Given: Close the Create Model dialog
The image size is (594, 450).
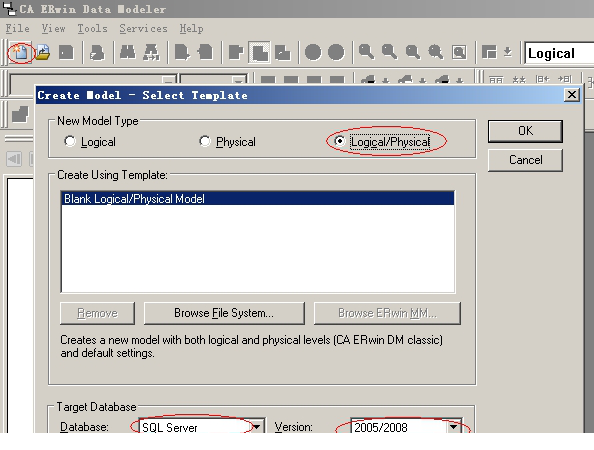Looking at the screenshot, I should click(572, 95).
